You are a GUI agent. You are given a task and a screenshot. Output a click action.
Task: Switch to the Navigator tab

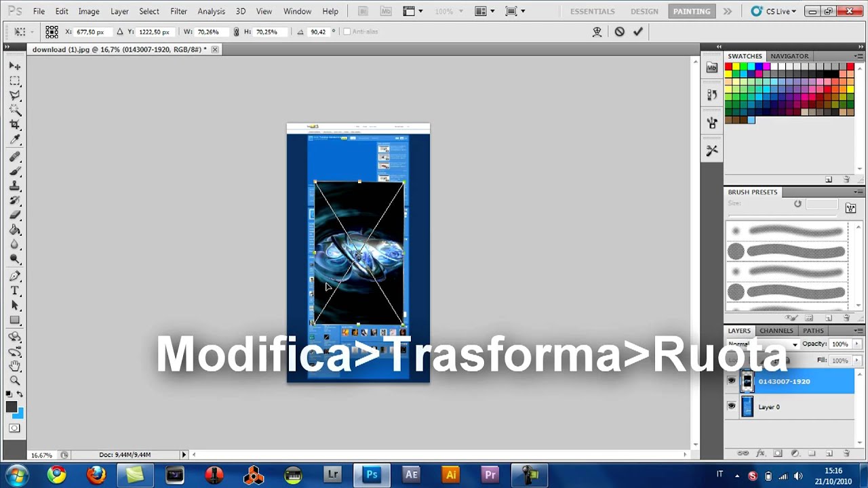tap(789, 56)
